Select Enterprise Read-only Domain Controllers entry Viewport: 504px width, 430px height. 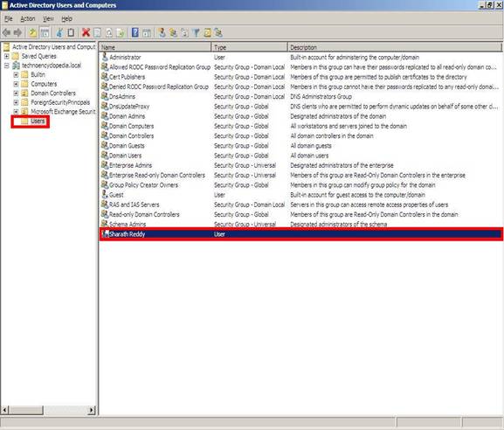pyautogui.click(x=157, y=175)
